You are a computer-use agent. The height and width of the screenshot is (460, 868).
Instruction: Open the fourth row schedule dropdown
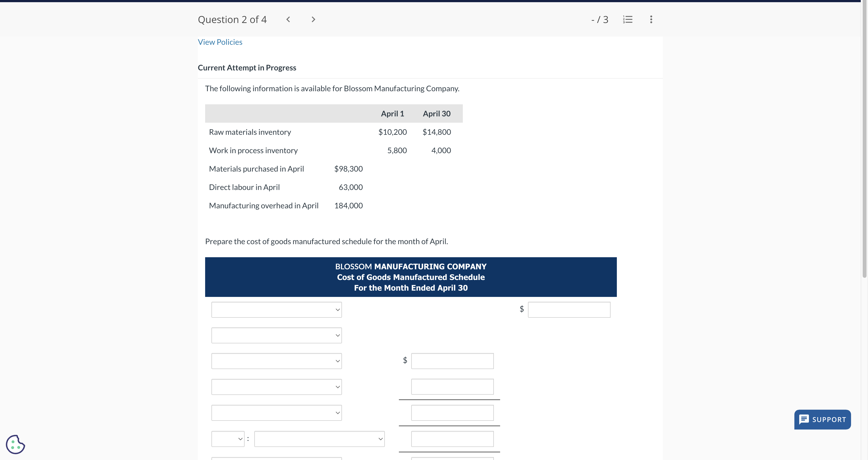[x=276, y=387]
